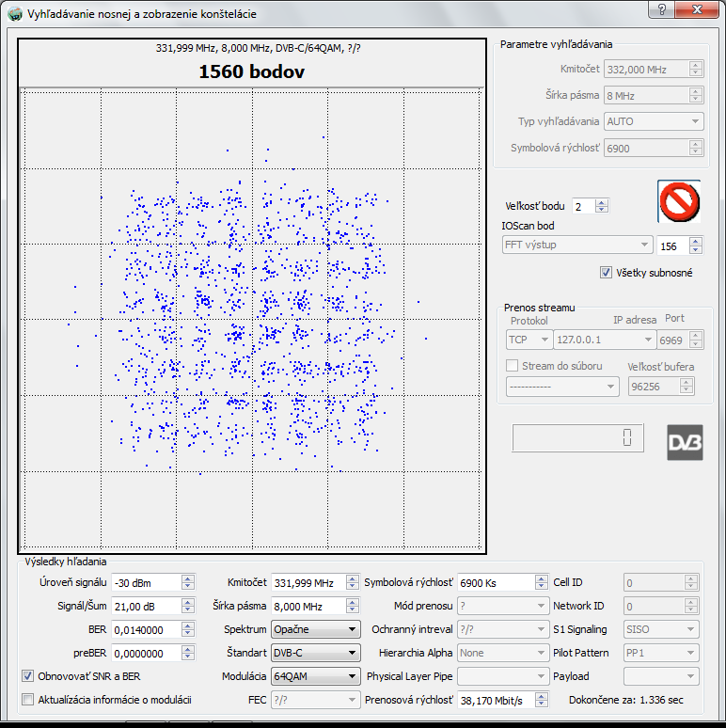Click the progress bar beside DVB logo
The width and height of the screenshot is (726, 728).
[x=578, y=437]
